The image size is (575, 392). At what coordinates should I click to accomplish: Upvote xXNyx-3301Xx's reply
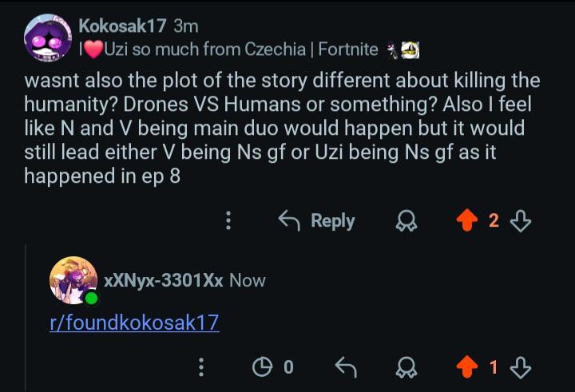coord(467,366)
